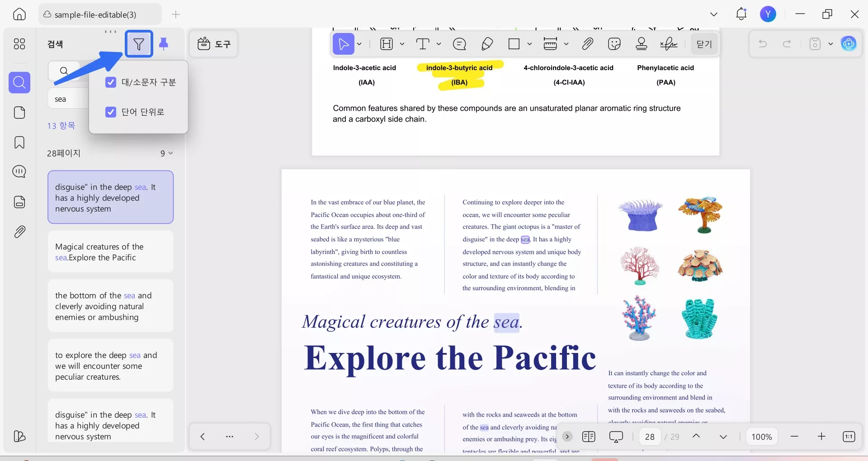Select the stamp tool

(x=642, y=44)
